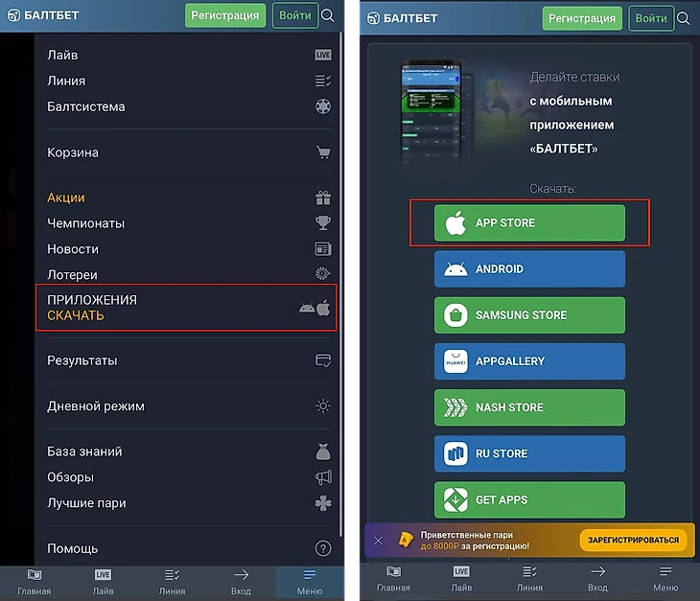Click the clover icon beside Лучшие пари
Screen dimensions: 700x601
coord(323,503)
